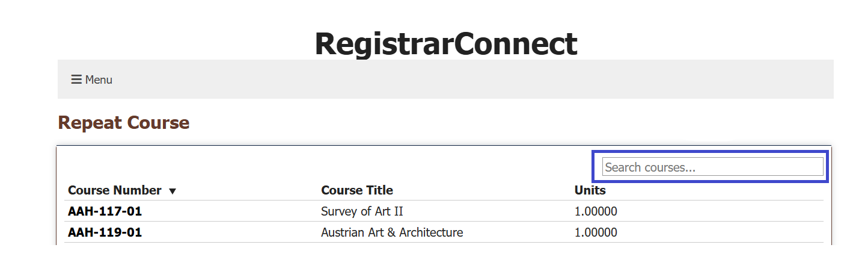Click the Repeat Course page heading

[123, 123]
